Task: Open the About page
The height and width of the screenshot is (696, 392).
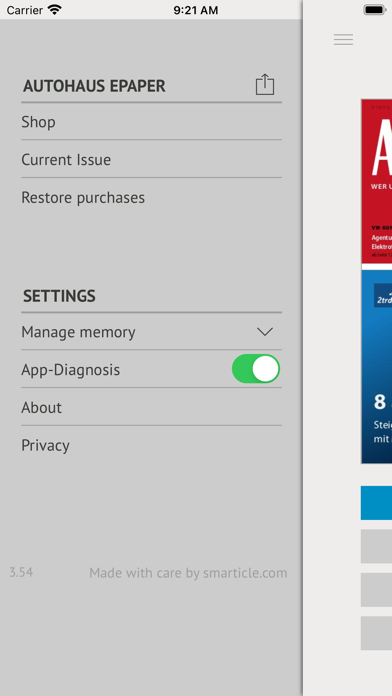Action: pos(151,407)
